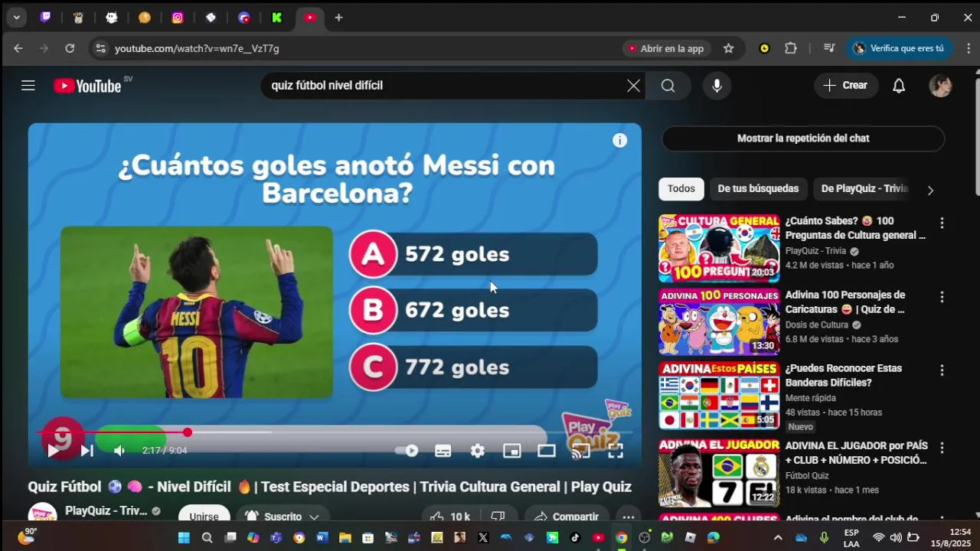Click the Unirse membership button

pos(204,517)
